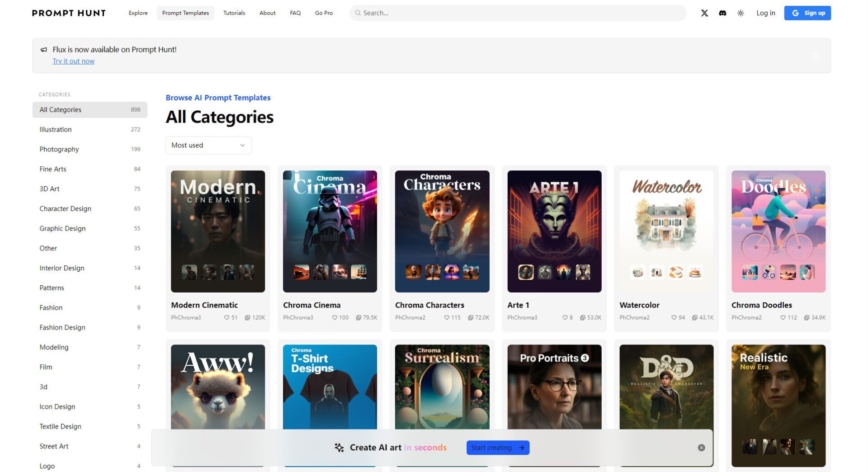Click the heart icon on Chroma Doodles

tap(783, 318)
